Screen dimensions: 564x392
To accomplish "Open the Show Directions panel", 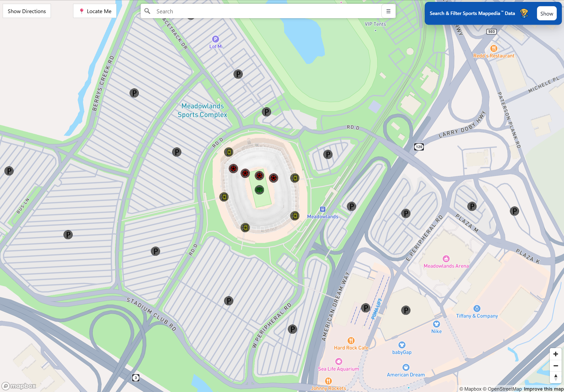I will pos(27,11).
